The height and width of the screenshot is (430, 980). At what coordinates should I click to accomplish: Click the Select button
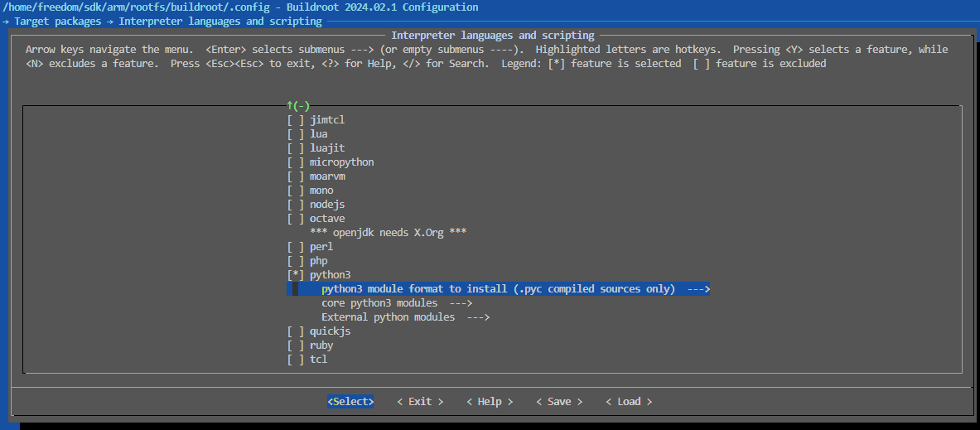click(x=350, y=401)
